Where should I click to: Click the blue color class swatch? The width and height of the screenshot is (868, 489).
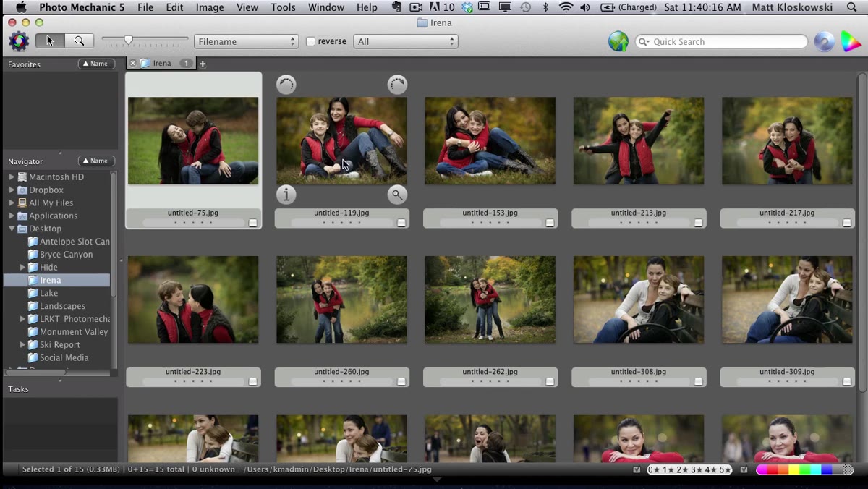click(826, 469)
